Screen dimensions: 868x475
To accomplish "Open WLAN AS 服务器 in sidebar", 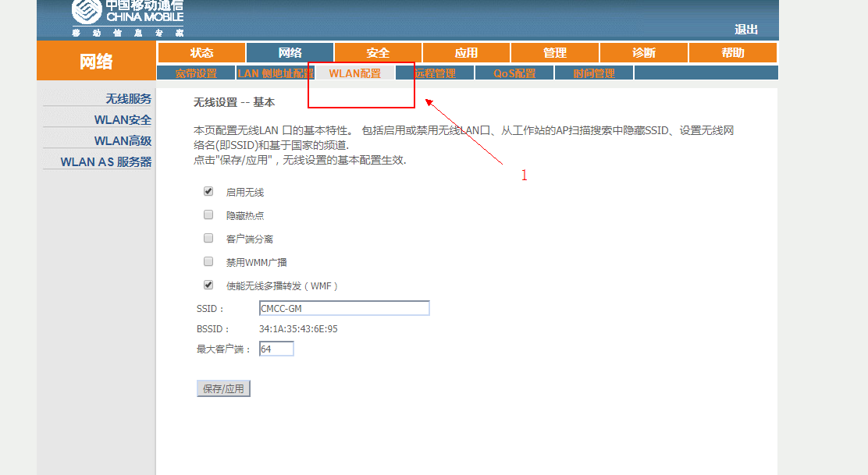I will tap(105, 161).
